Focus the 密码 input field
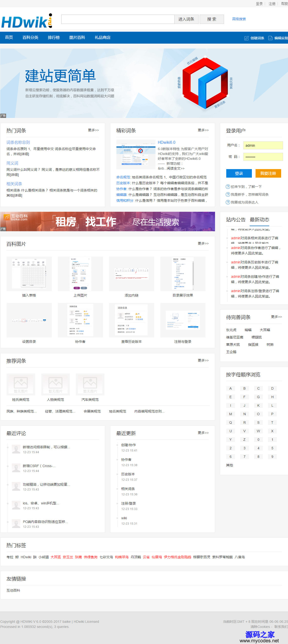The height and width of the screenshot is (644, 288). pyautogui.click(x=263, y=157)
